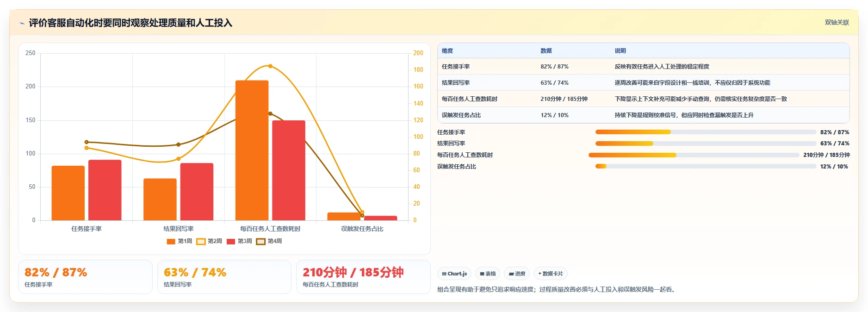The height and width of the screenshot is (312, 868).
Task: Select the Chart.js tag chip
Action: pyautogui.click(x=454, y=274)
